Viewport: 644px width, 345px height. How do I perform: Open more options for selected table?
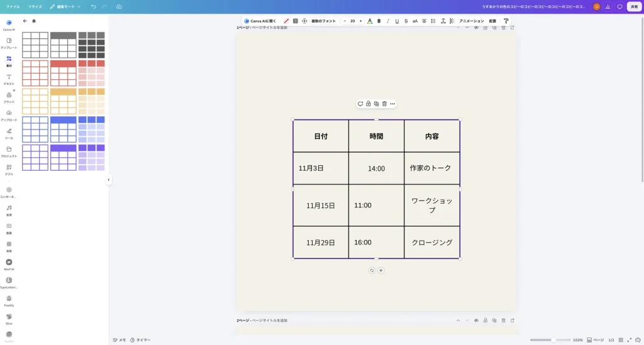coord(392,104)
